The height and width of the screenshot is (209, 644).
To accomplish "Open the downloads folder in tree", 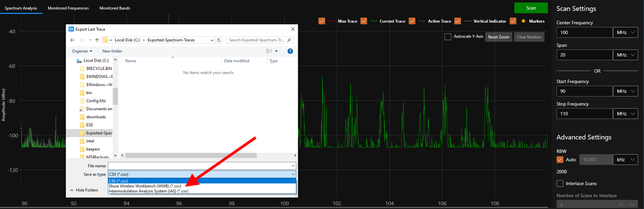I will point(96,117).
